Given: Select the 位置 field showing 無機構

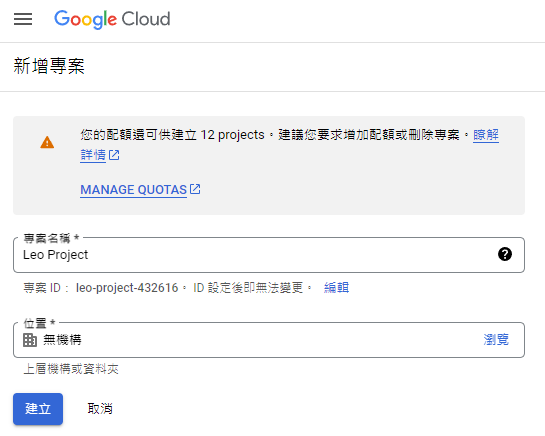Looking at the screenshot, I should point(269,340).
